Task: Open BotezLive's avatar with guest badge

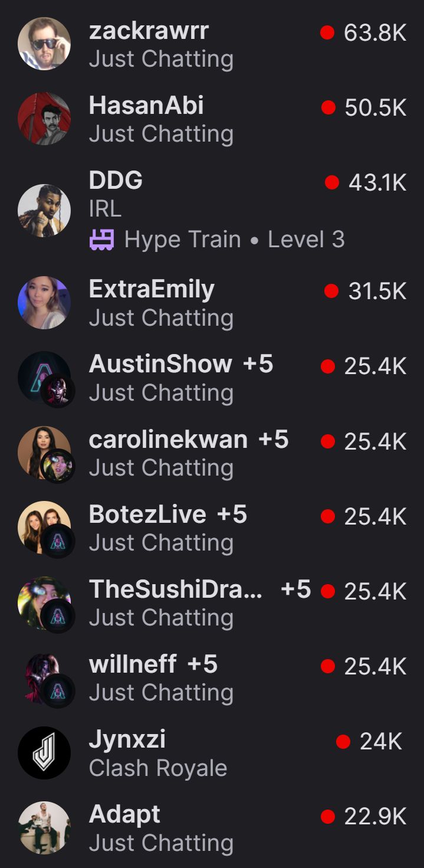Action: (46, 529)
